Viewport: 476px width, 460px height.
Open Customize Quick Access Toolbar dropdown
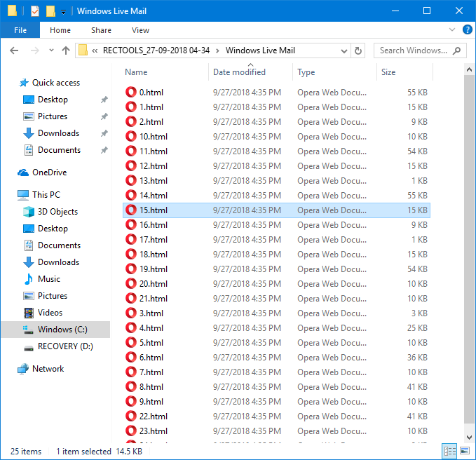click(x=63, y=12)
